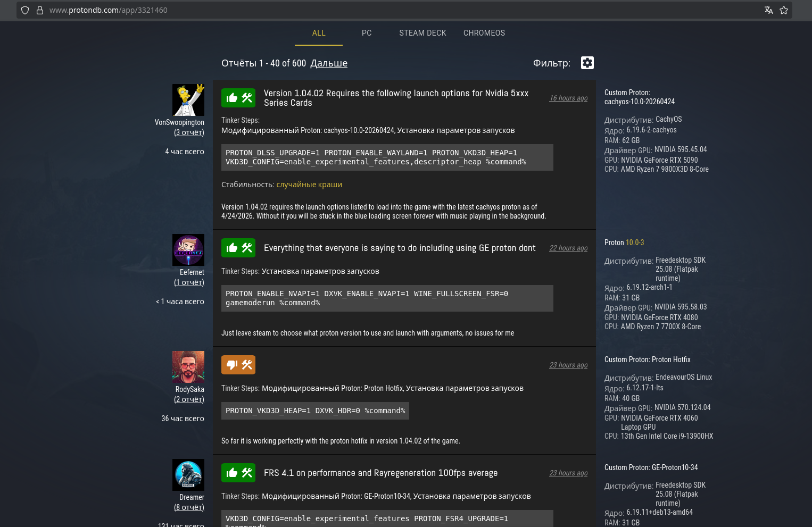Switch to the STEAM DECK tab
812x527 pixels.
pyautogui.click(x=422, y=33)
